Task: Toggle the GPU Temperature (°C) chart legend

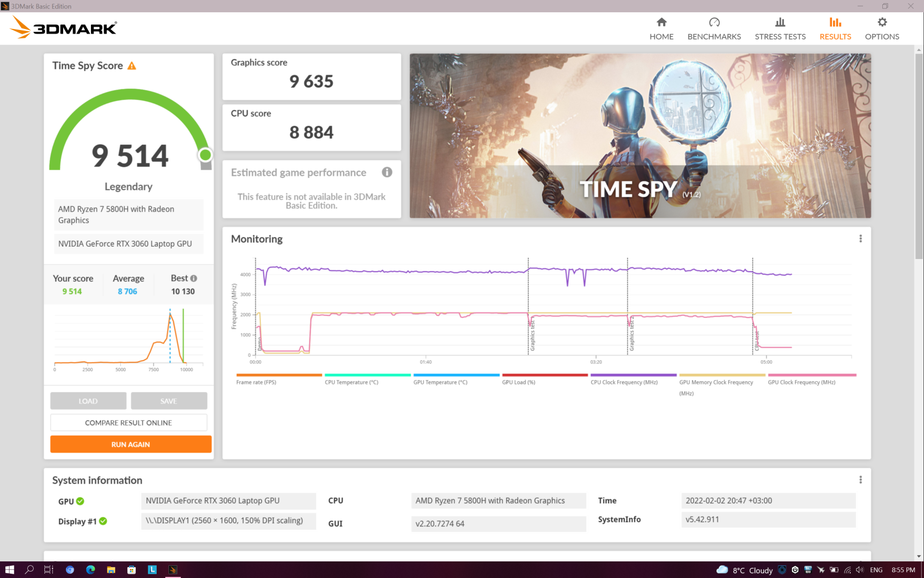Action: point(456,379)
